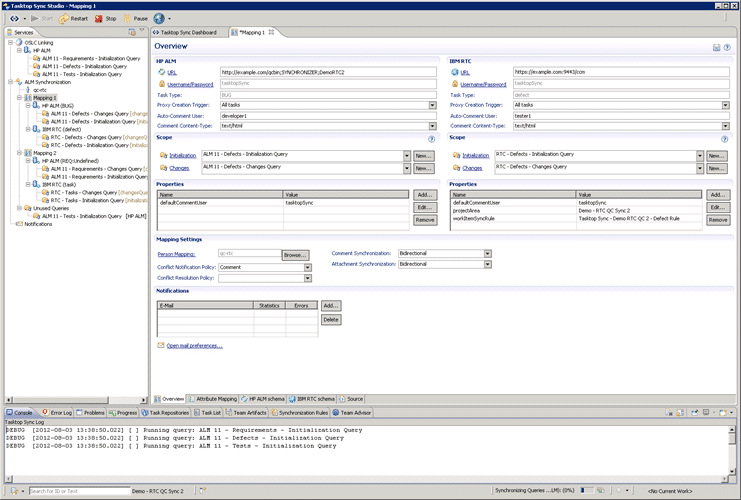Image resolution: width=741 pixels, height=500 pixels.
Task: Open the Services panel view menu arrow
Action: (x=141, y=31)
